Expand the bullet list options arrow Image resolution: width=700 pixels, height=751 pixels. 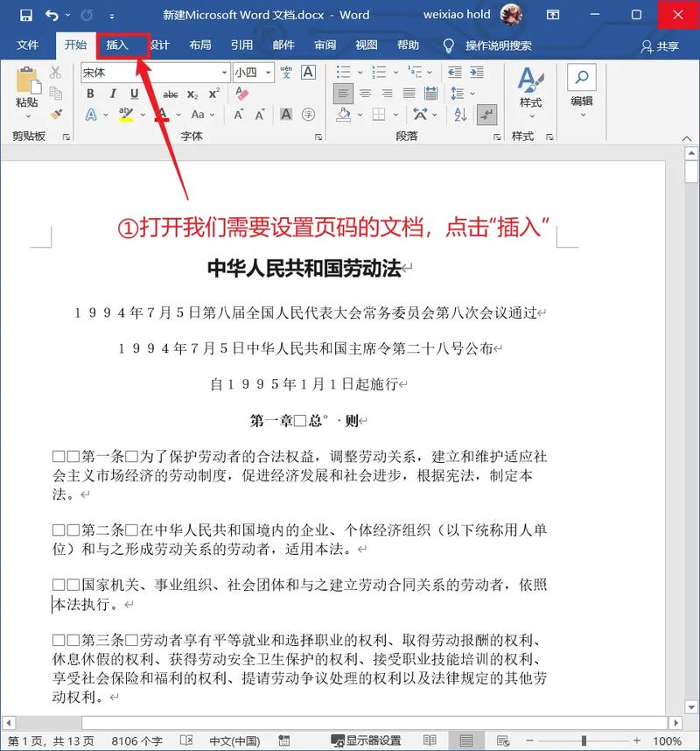[359, 73]
